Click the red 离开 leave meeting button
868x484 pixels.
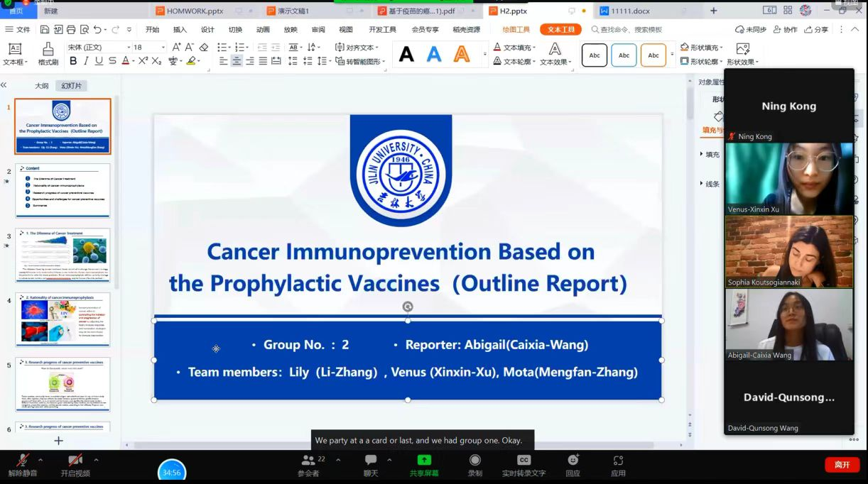[x=842, y=465]
